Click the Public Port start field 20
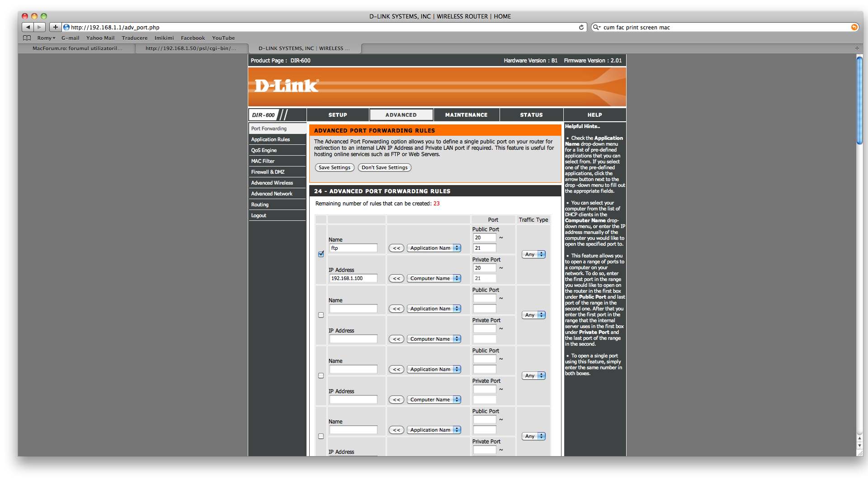 coord(485,238)
